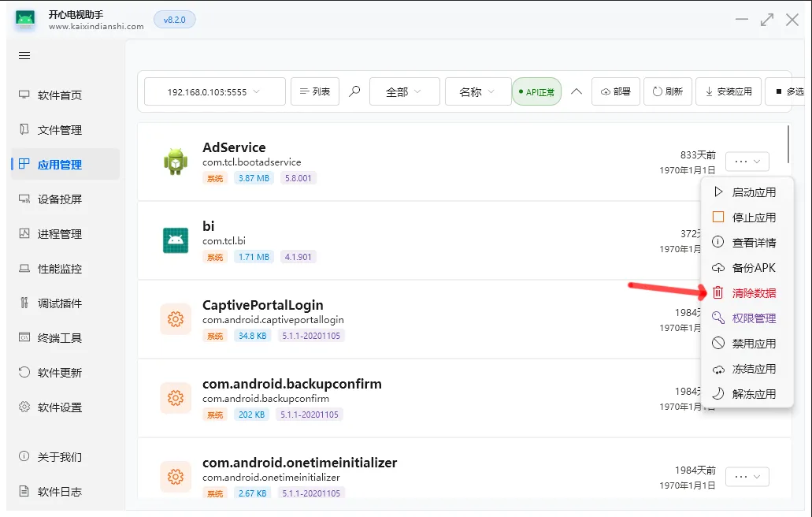812x517 pixels.
Task: Click the 部署 button
Action: [616, 91]
